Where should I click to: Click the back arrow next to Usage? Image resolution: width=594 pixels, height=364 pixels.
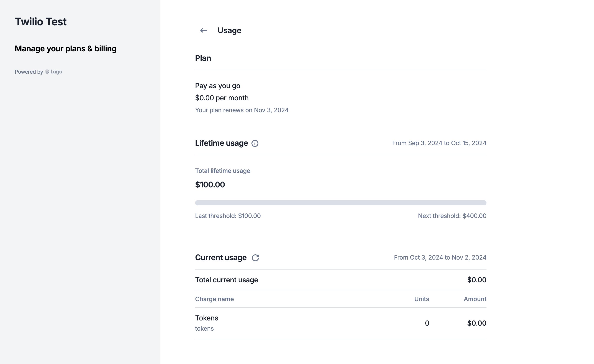(204, 30)
